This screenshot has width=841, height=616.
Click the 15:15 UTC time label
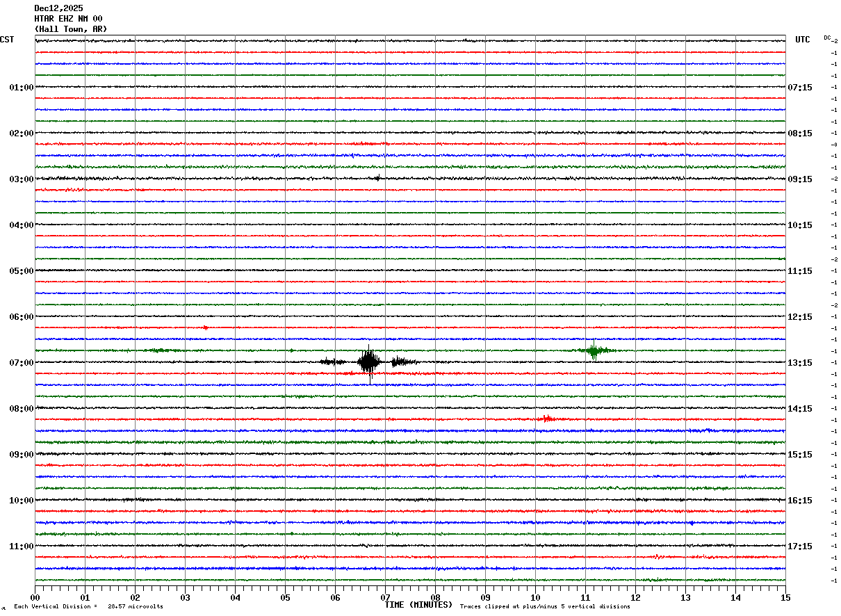coord(800,455)
